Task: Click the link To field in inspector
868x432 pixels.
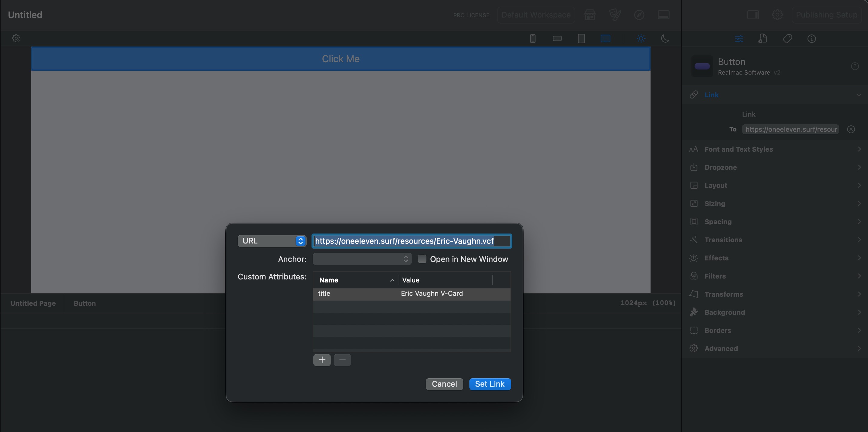Action: point(791,130)
